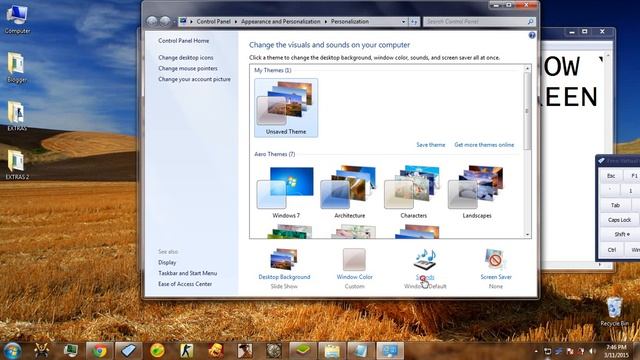This screenshot has height=360, width=640.
Task: Click Ctrl key on on-screen keyboard
Action: [x=612, y=249]
